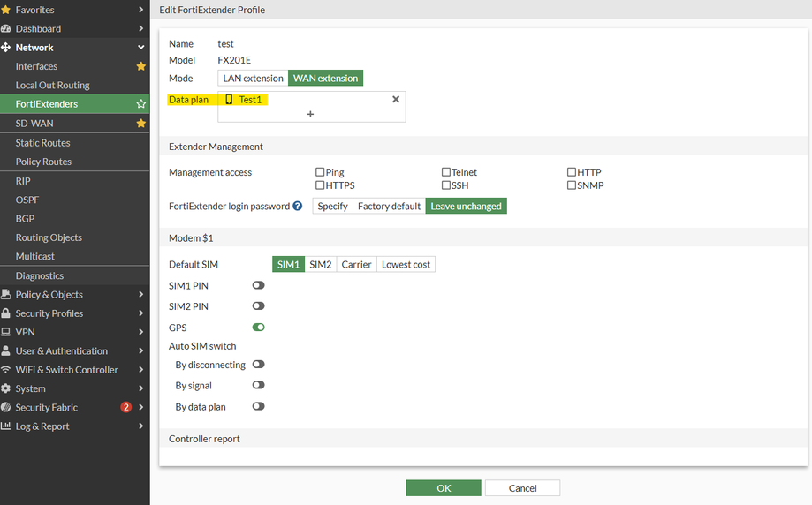Set Default SIM to Carrier
The width and height of the screenshot is (812, 505).
click(356, 264)
